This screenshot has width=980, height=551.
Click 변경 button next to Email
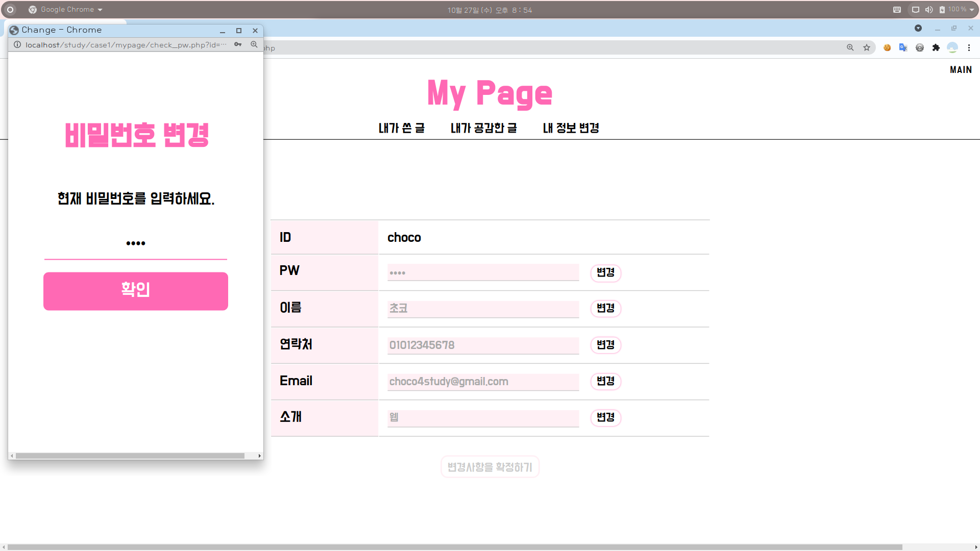pyautogui.click(x=605, y=381)
